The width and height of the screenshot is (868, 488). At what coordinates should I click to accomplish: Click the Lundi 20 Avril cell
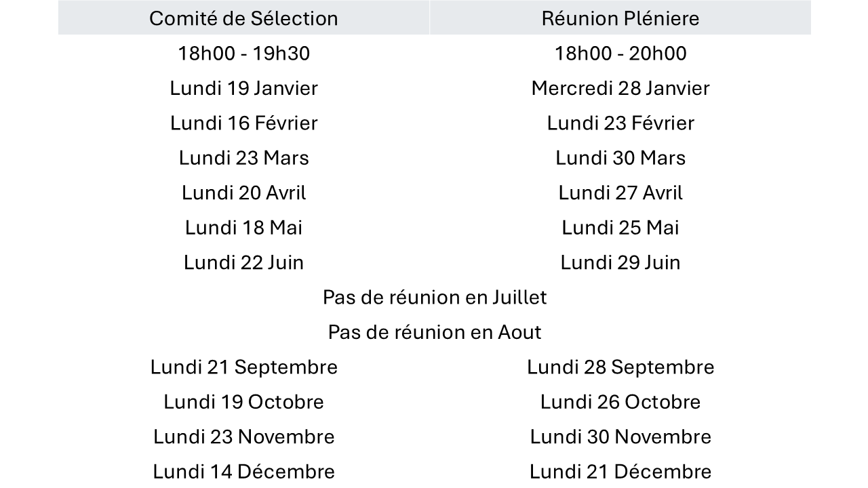[243, 193]
